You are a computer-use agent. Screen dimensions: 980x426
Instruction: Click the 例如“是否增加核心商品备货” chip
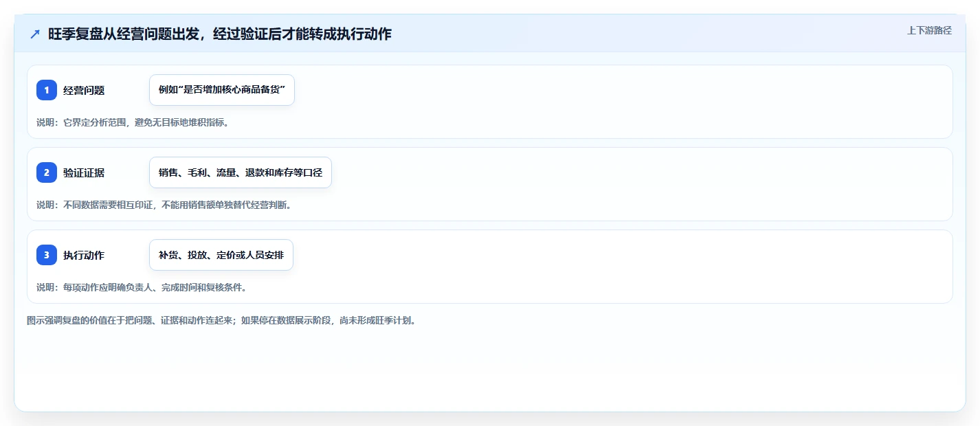click(222, 90)
